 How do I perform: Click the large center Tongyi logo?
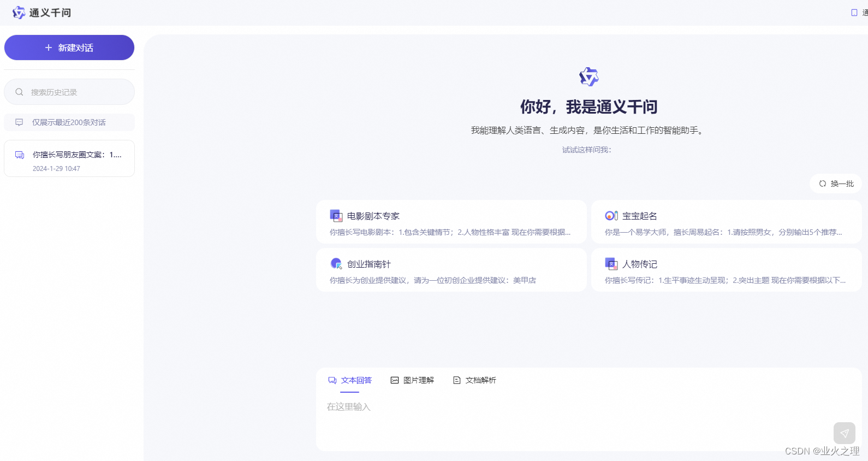[x=588, y=77]
